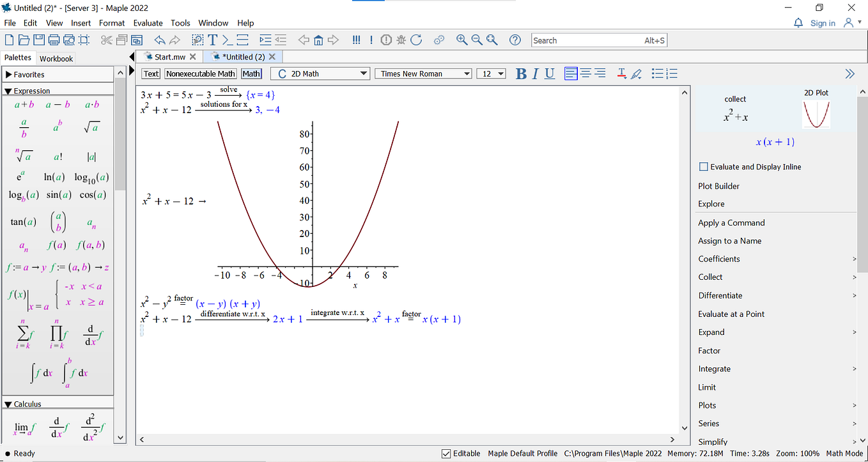The height and width of the screenshot is (462, 868).
Task: Switch to the Workbook tab
Action: tap(56, 58)
